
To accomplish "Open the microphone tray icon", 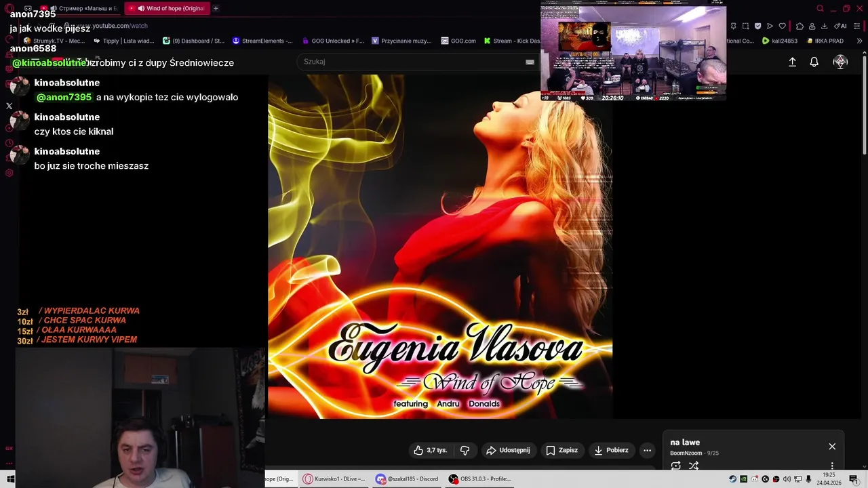I will tap(808, 479).
